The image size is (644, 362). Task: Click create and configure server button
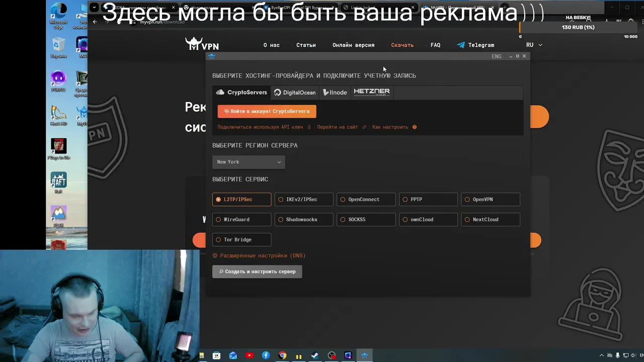257,271
